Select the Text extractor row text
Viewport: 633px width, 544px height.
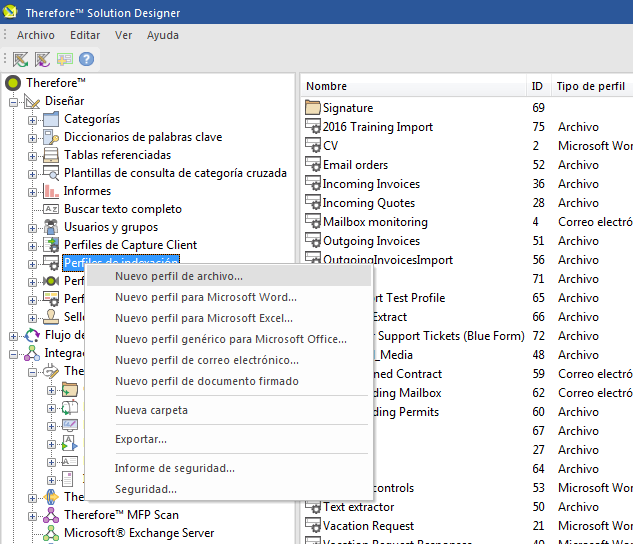358,507
